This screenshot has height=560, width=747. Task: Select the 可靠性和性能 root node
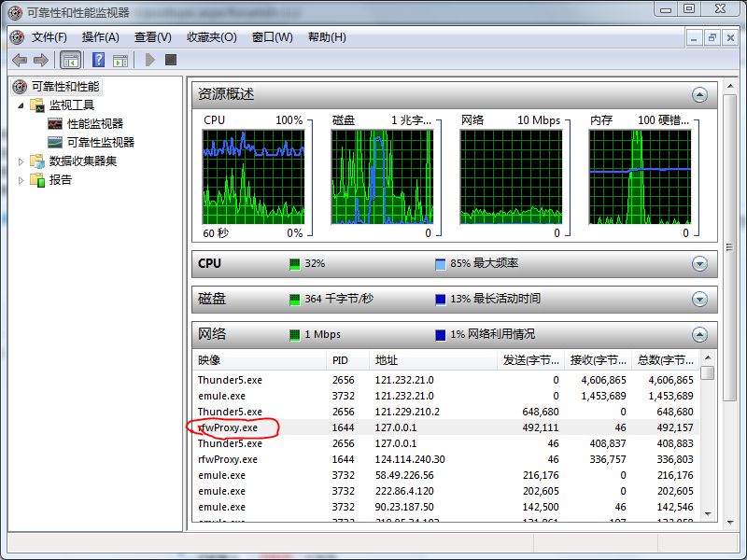click(x=65, y=87)
